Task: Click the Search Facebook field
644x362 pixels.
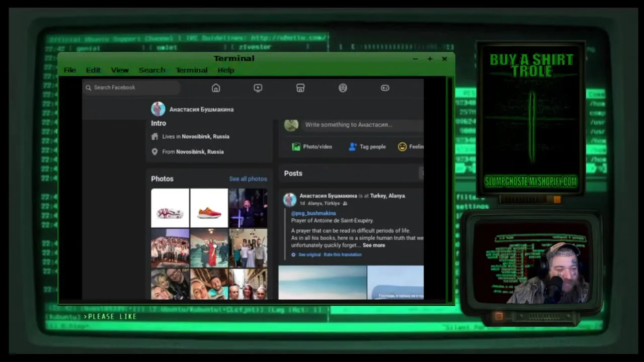Action: coord(132,87)
